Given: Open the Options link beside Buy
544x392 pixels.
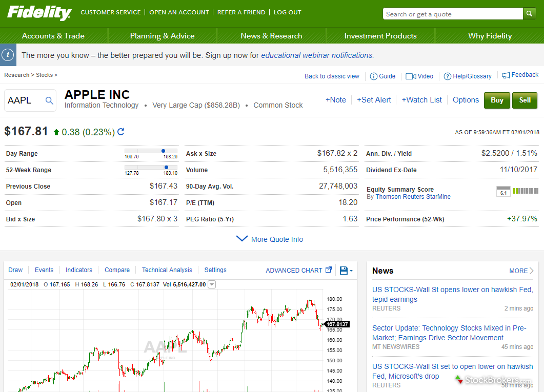Looking at the screenshot, I should click(x=466, y=100).
